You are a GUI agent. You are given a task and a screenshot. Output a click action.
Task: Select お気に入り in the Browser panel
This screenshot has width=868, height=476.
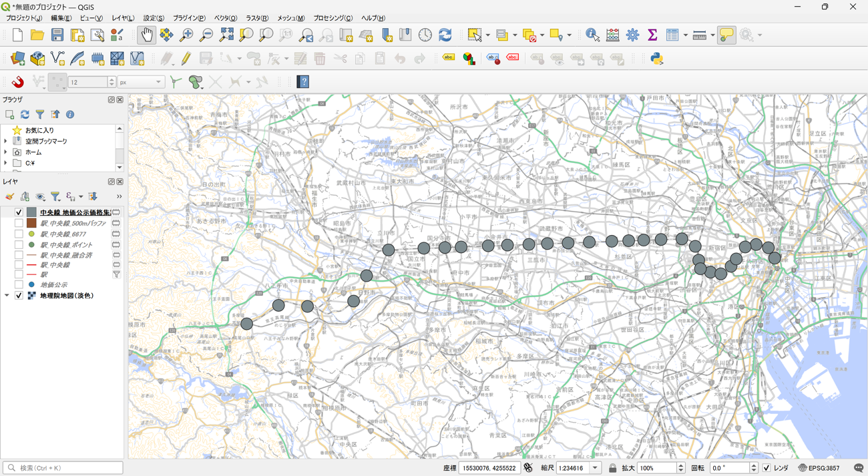click(39, 130)
